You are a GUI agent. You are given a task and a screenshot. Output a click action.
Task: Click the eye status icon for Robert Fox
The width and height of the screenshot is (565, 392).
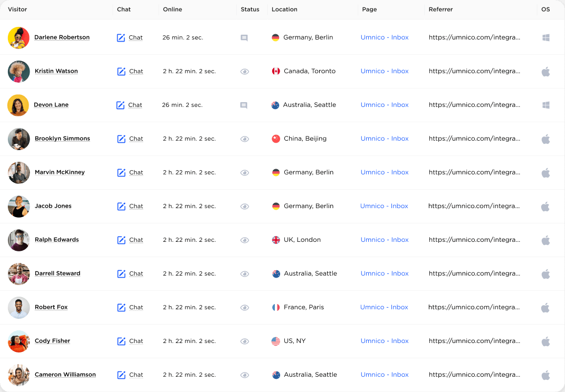coord(244,307)
